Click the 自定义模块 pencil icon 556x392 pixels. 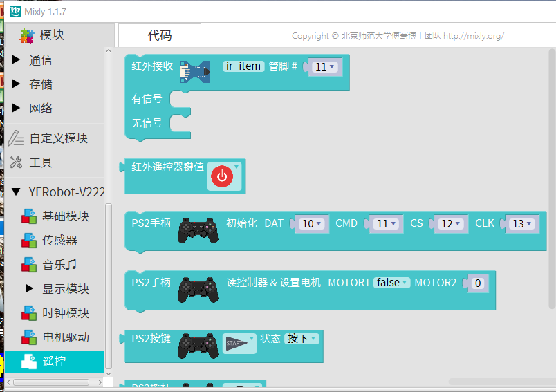17,138
